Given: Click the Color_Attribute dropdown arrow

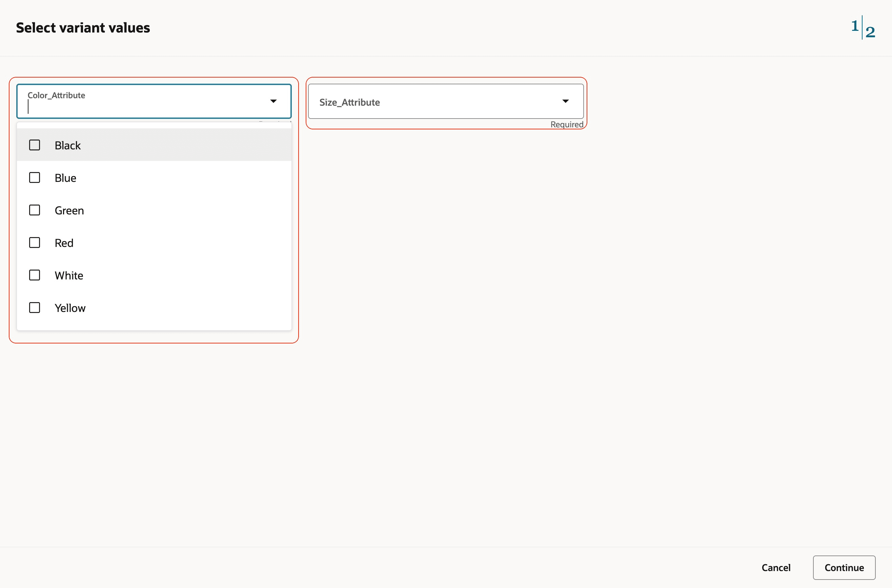Looking at the screenshot, I should [x=273, y=101].
